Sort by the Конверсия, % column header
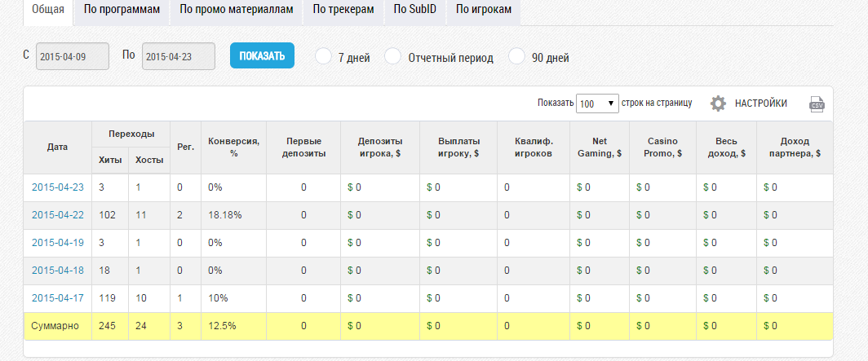868x361 pixels. [x=233, y=147]
